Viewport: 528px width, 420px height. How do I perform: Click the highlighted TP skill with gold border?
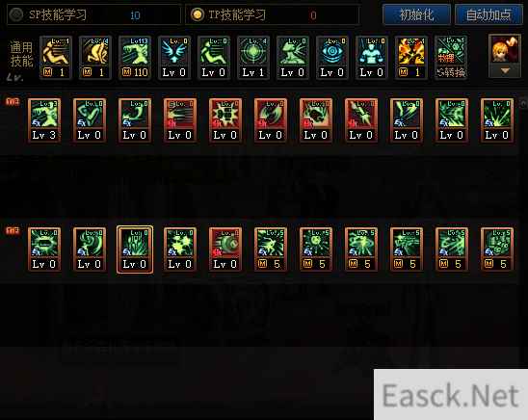135,249
